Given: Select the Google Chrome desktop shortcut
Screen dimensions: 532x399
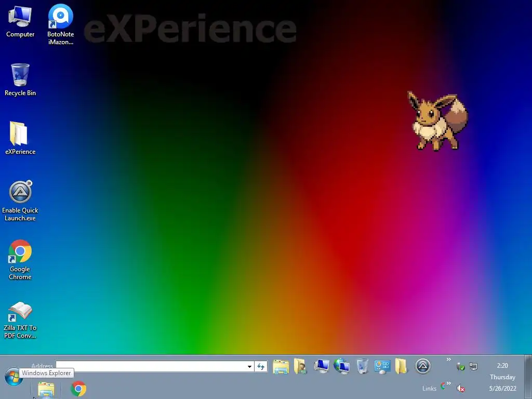Looking at the screenshot, I should 20,260.
